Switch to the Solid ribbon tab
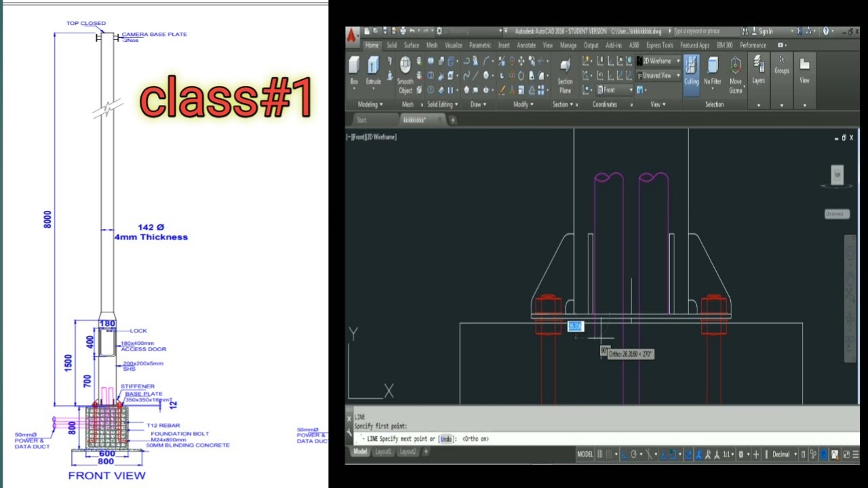This screenshot has height=488, width=868. click(391, 45)
